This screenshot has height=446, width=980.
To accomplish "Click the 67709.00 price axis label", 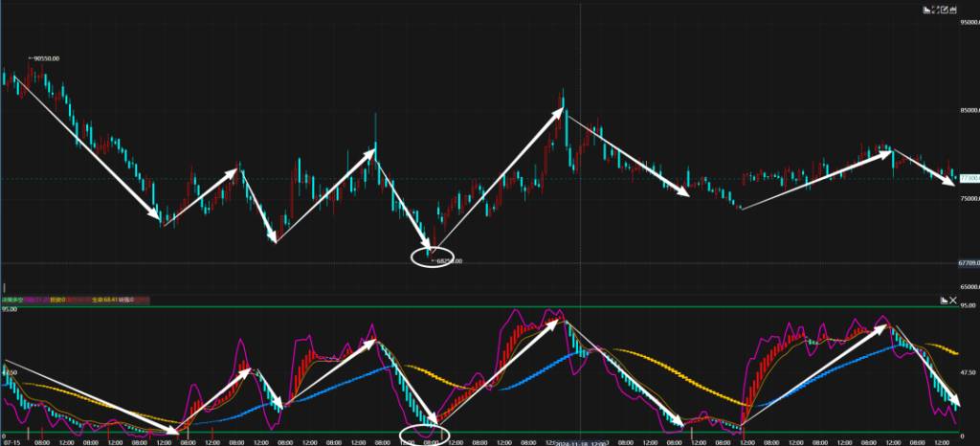I will 968,262.
